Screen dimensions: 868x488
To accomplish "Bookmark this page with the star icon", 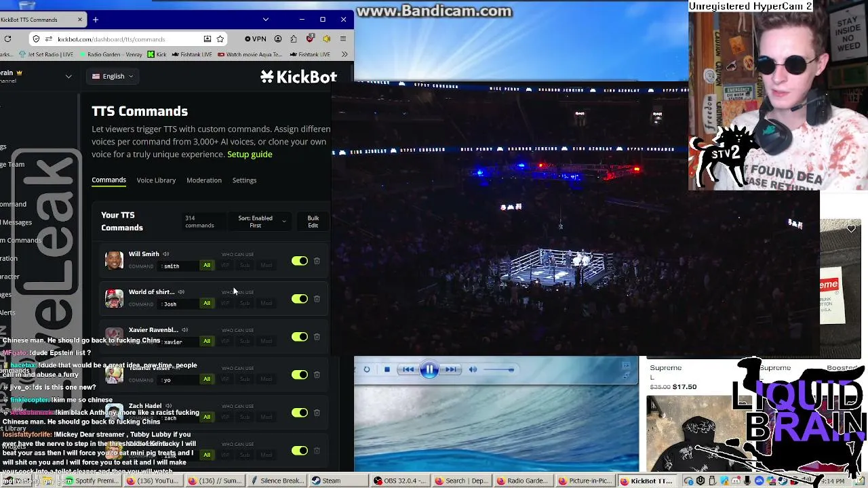I will pyautogui.click(x=220, y=39).
